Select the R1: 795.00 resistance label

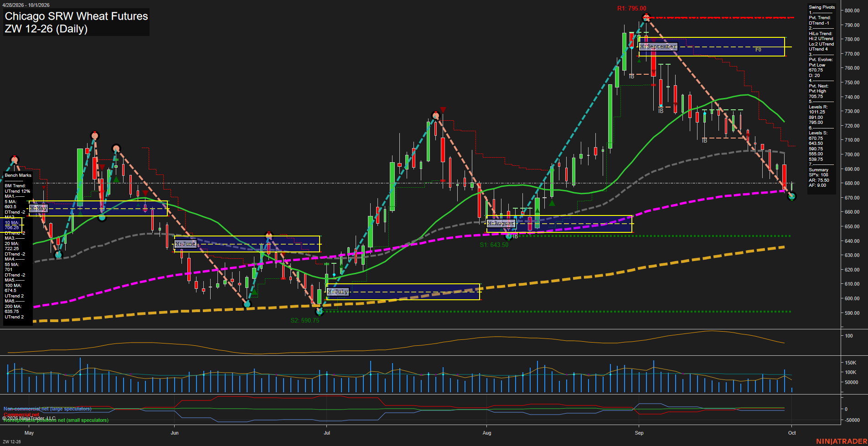[x=632, y=8]
